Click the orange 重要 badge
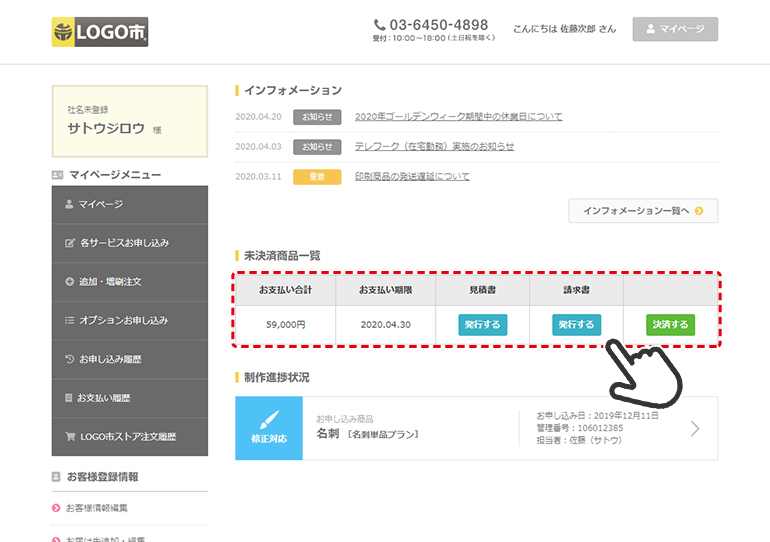Viewport: 770px width, 542px height. [x=317, y=177]
